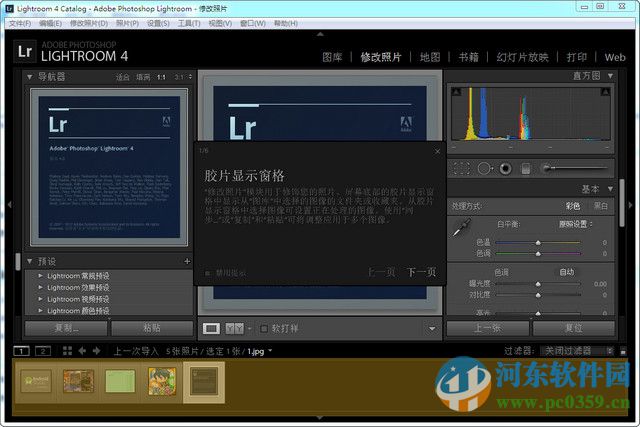Open the 关闭过滤器 filter dropdown
The height and width of the screenshot is (427, 640).
pyautogui.click(x=576, y=351)
